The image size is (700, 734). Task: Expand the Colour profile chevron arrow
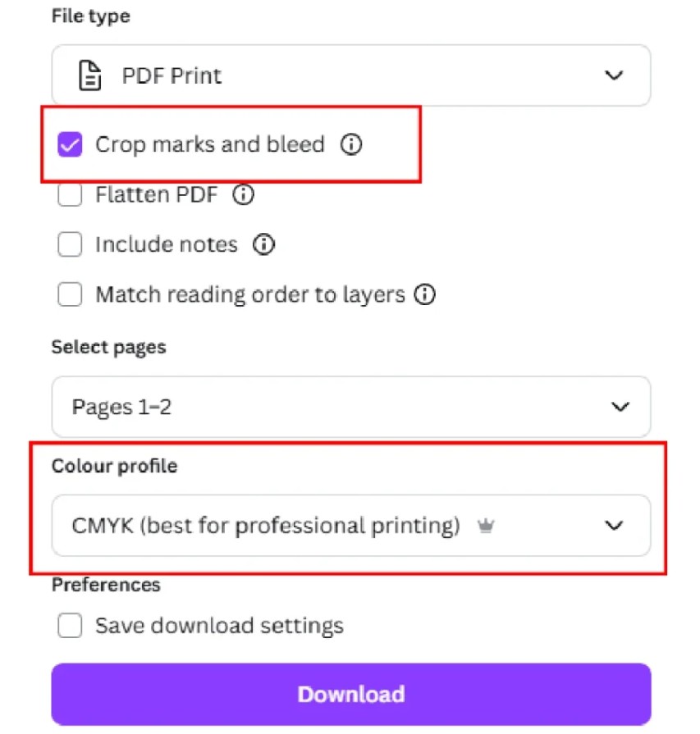point(614,525)
